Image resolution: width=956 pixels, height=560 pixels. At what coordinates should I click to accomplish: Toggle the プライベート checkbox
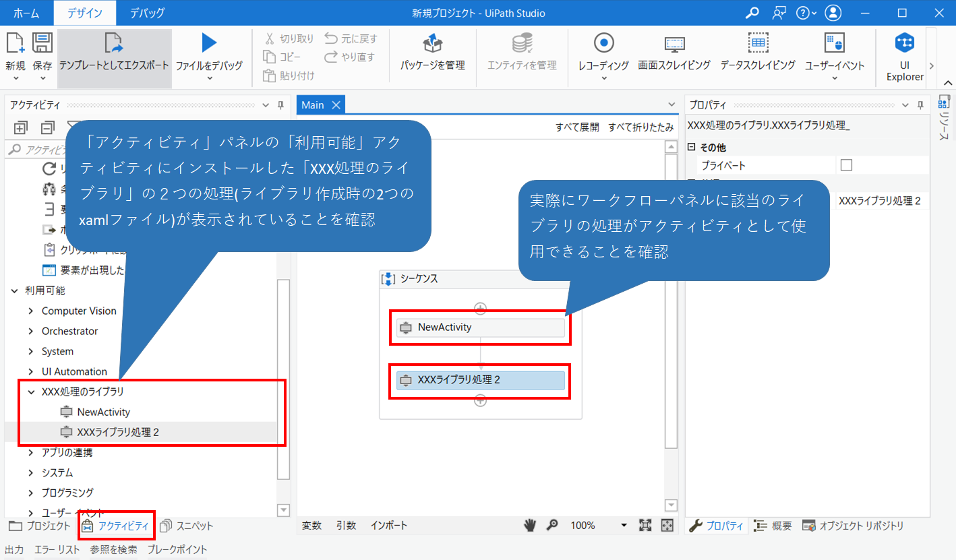point(846,165)
